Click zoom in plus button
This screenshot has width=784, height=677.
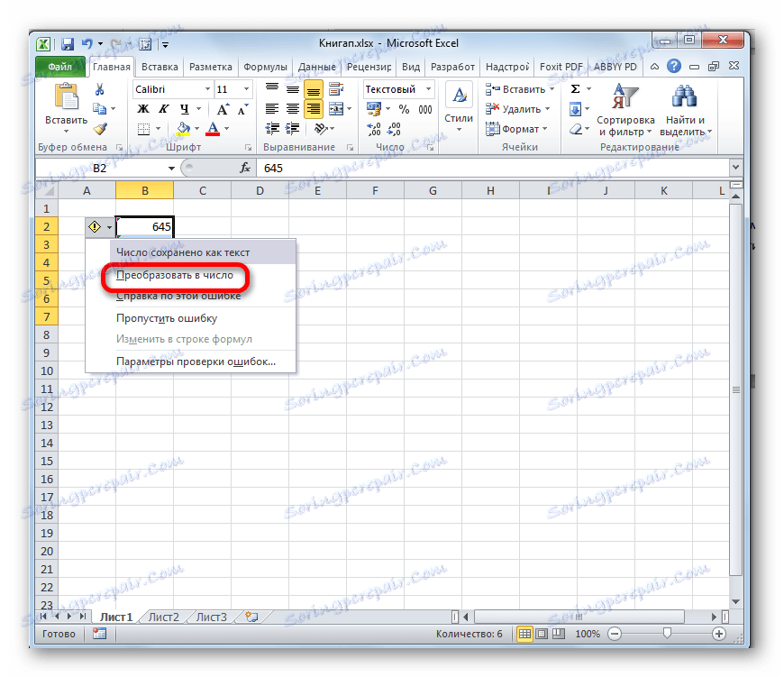coord(719,634)
